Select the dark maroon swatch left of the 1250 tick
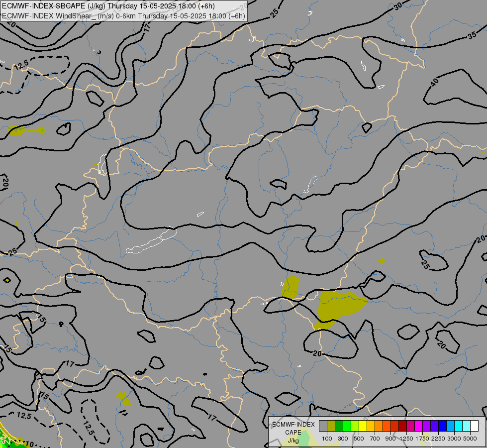The image size is (487, 448). coord(402,426)
